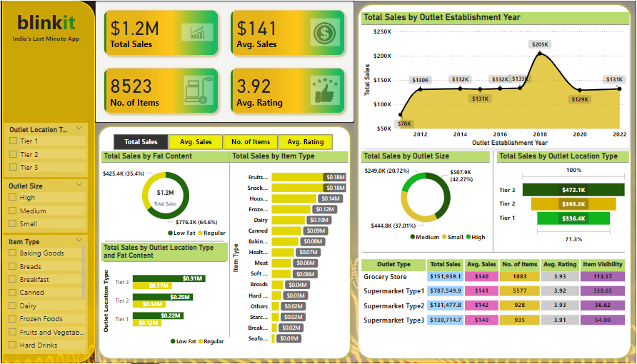The width and height of the screenshot is (637, 364).
Task: Click the blinkit logo in the sidebar
Action: point(45,24)
